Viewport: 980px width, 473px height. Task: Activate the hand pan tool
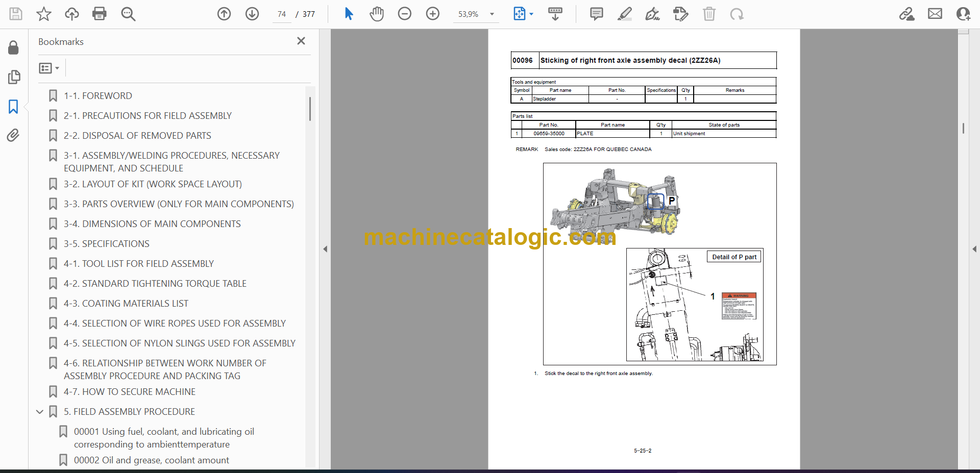[x=377, y=14]
